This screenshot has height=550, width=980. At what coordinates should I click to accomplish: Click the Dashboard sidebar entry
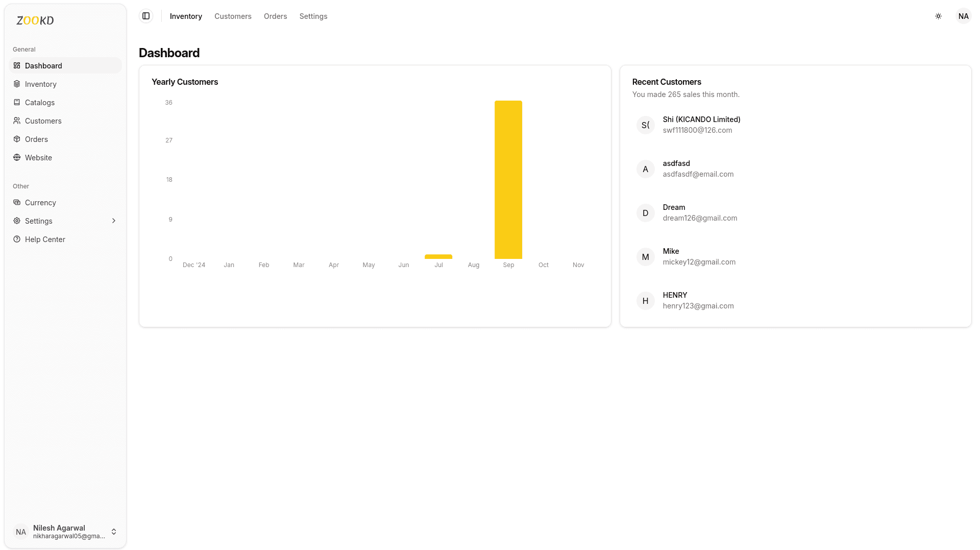point(44,65)
